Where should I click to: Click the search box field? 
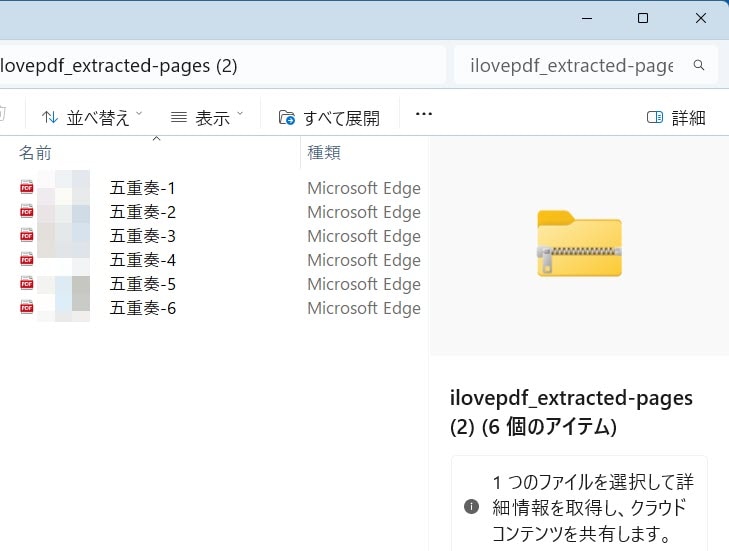(x=570, y=66)
